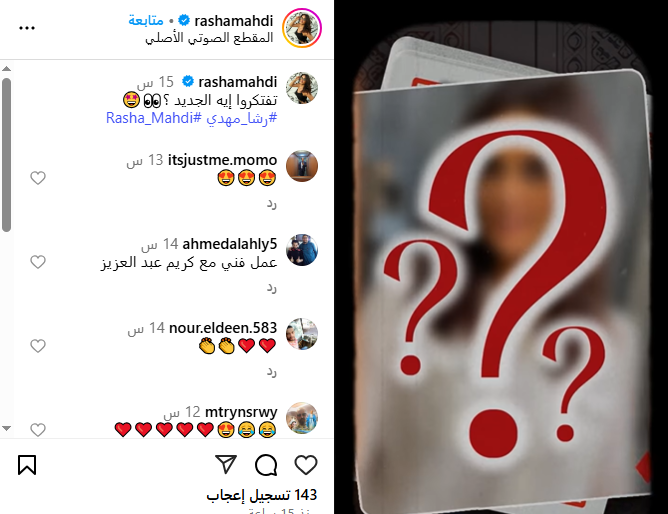Click the scroll down arrow in comments
The height and width of the screenshot is (514, 668).
click(6, 428)
